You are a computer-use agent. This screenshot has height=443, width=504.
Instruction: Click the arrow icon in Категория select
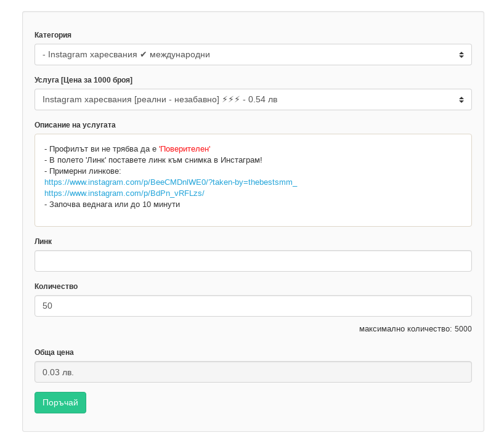tap(461, 55)
